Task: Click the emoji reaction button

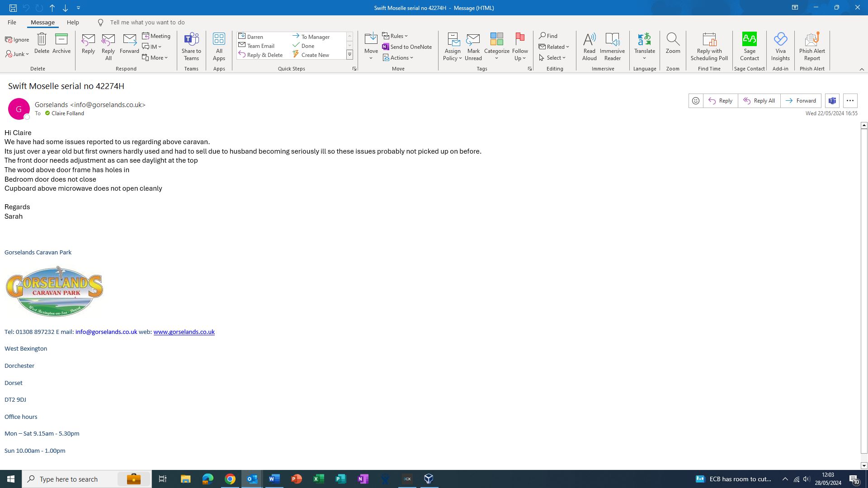Action: point(696,101)
